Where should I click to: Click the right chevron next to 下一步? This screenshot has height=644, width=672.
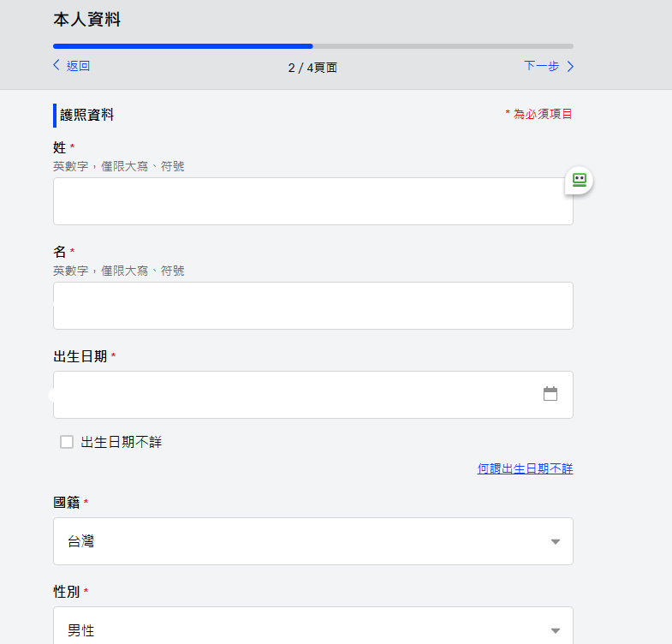pos(570,66)
